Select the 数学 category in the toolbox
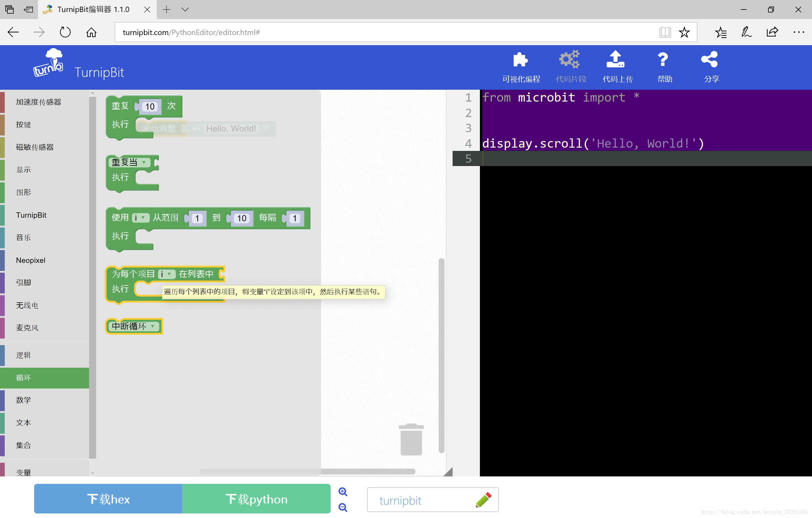Image resolution: width=812 pixels, height=518 pixels. pyautogui.click(x=24, y=400)
